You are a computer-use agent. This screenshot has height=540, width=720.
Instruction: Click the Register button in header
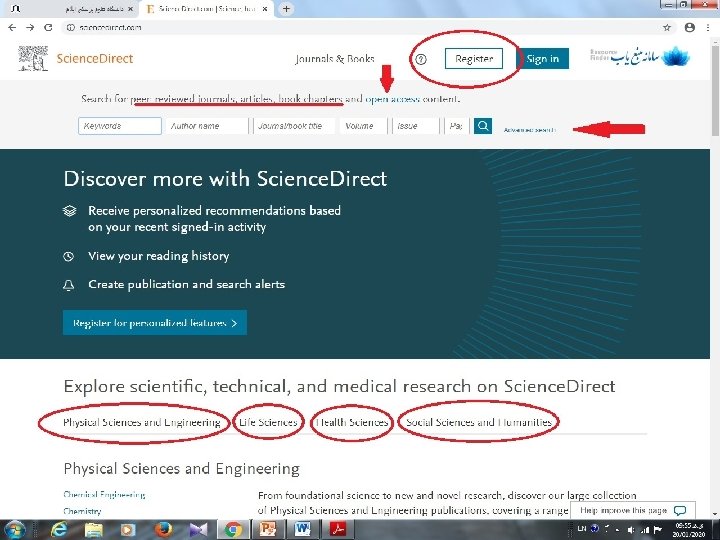click(x=474, y=59)
